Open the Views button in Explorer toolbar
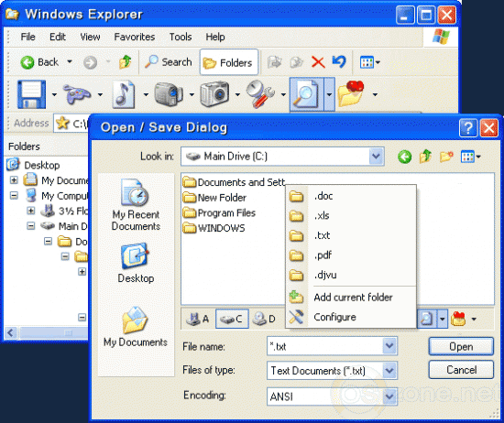The image size is (504, 423). pyautogui.click(x=370, y=62)
